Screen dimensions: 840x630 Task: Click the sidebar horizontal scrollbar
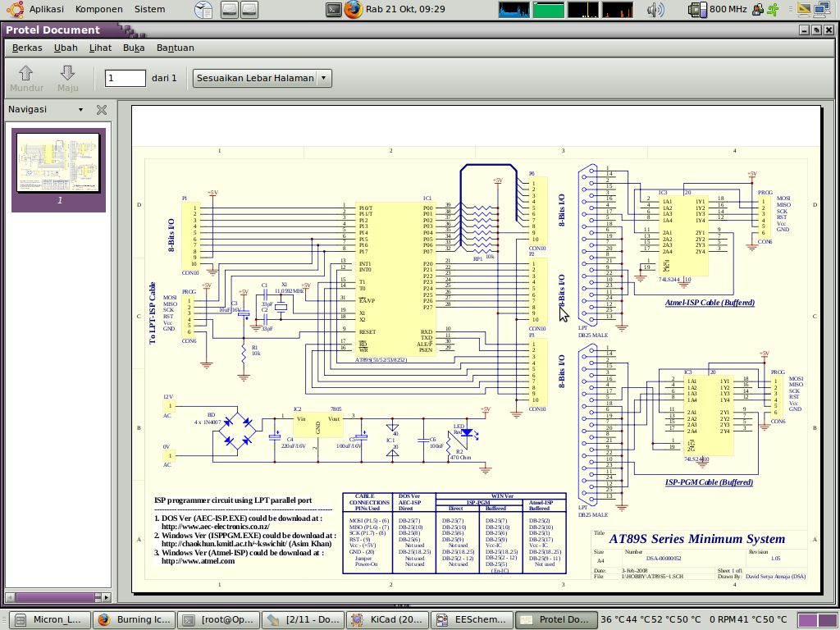point(58,597)
